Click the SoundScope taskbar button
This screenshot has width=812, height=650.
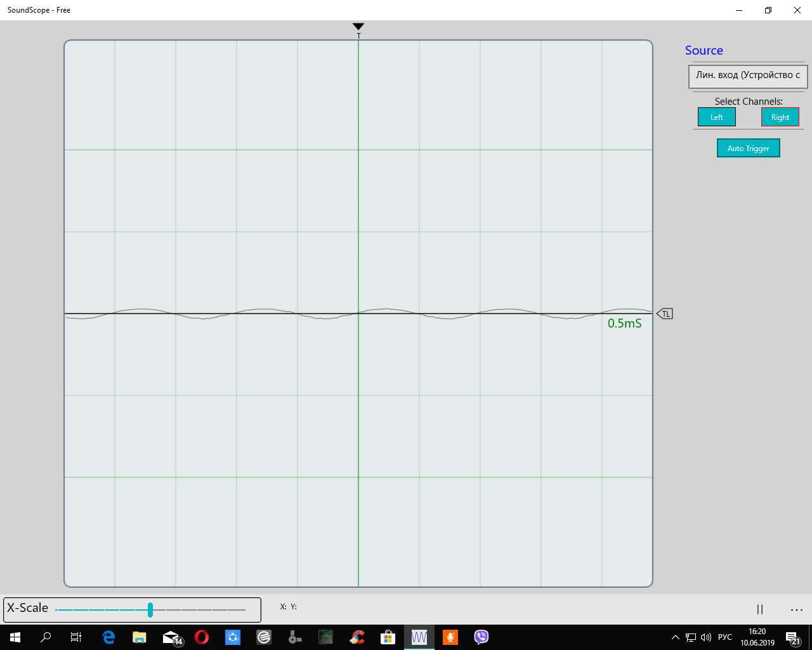[x=419, y=637]
